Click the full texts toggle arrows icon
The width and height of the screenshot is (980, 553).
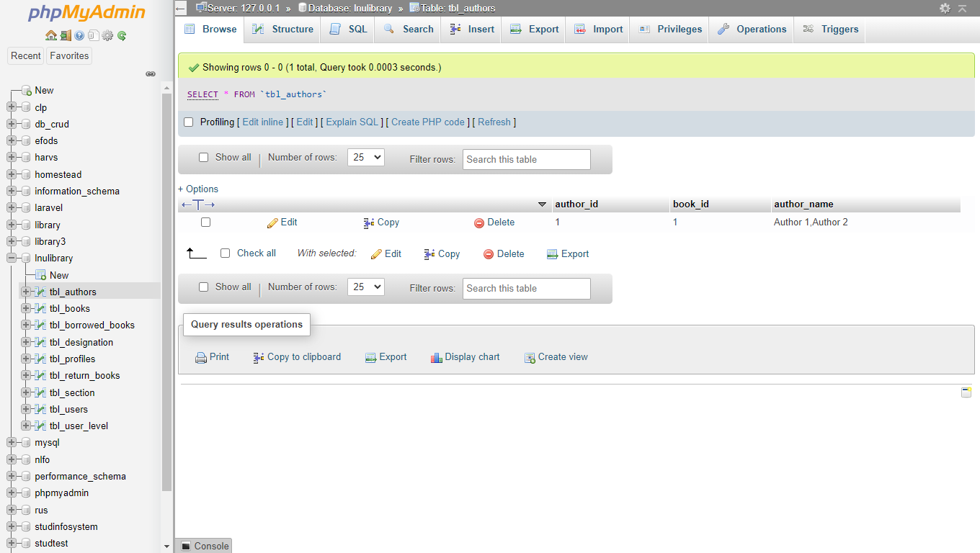click(x=198, y=205)
